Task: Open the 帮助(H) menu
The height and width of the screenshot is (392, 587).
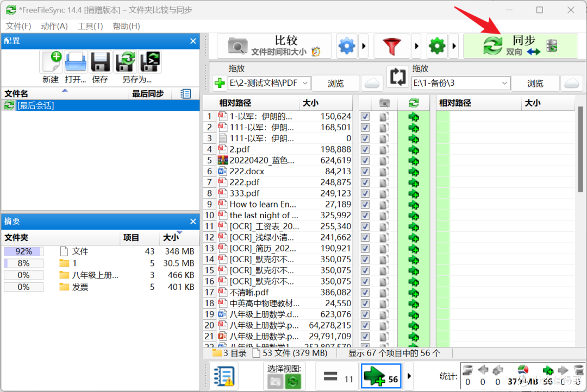Action: click(126, 26)
